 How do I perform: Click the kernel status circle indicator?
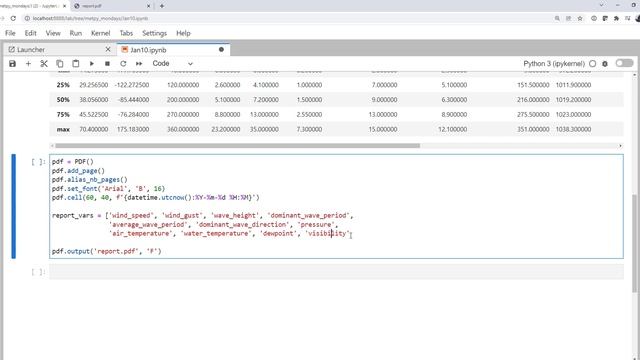[593, 64]
